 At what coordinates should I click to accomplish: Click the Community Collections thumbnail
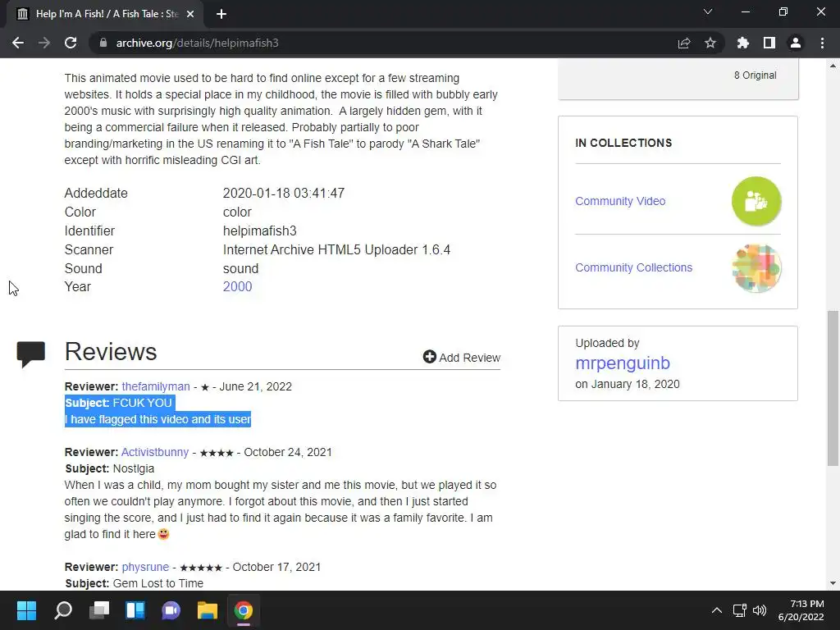click(756, 268)
